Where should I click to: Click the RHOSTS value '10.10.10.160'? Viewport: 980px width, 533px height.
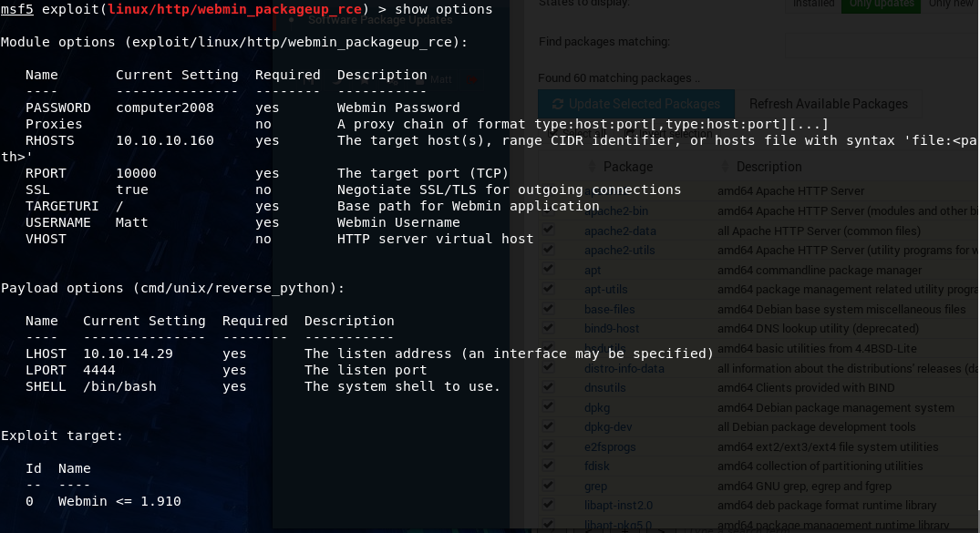pyautogui.click(x=165, y=140)
